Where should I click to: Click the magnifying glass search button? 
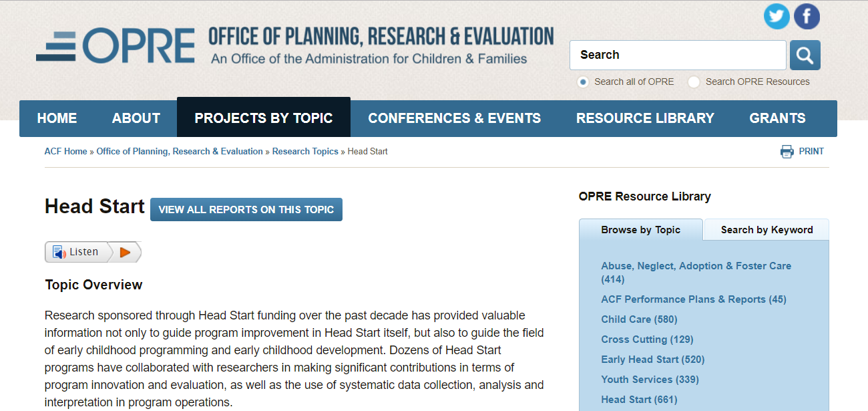pos(805,55)
